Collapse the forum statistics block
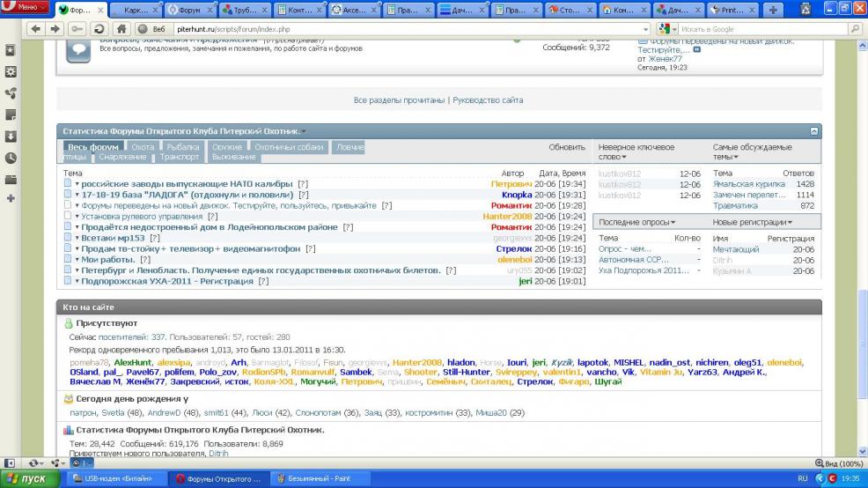 point(814,130)
